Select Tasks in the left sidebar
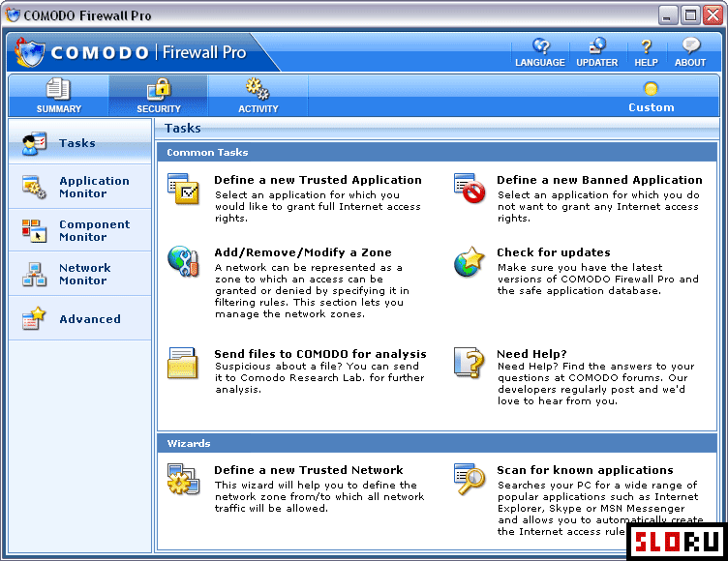The height and width of the screenshot is (561, 728). (79, 143)
